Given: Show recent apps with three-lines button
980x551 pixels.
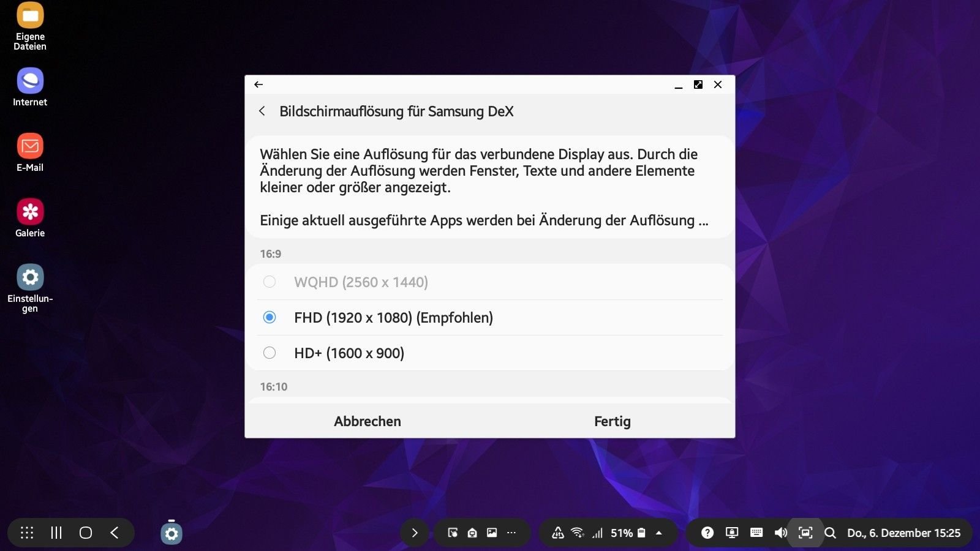Looking at the screenshot, I should pyautogui.click(x=56, y=533).
